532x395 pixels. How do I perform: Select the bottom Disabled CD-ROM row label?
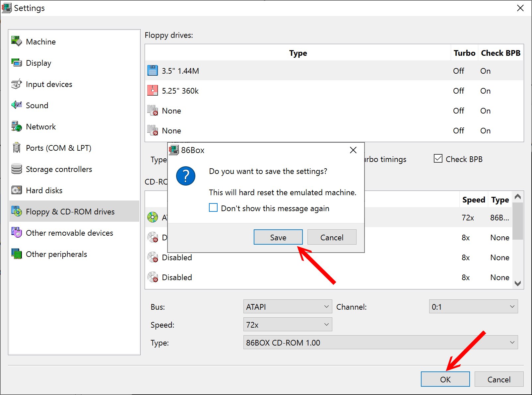(x=177, y=277)
